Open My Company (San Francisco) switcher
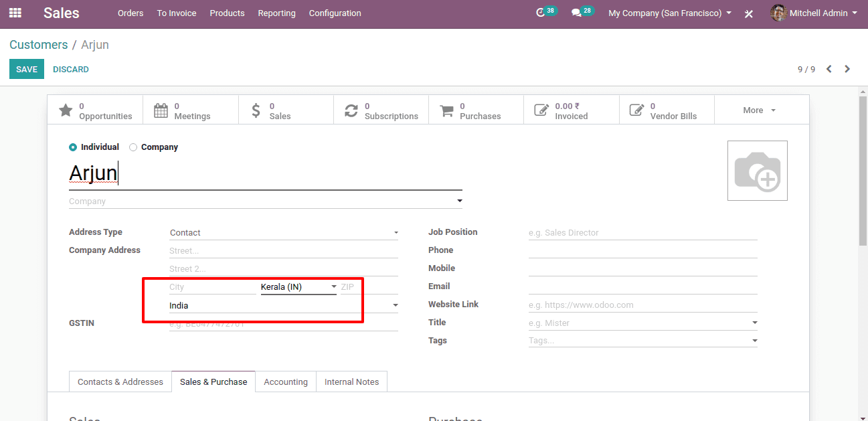This screenshot has height=421, width=868. tap(669, 13)
